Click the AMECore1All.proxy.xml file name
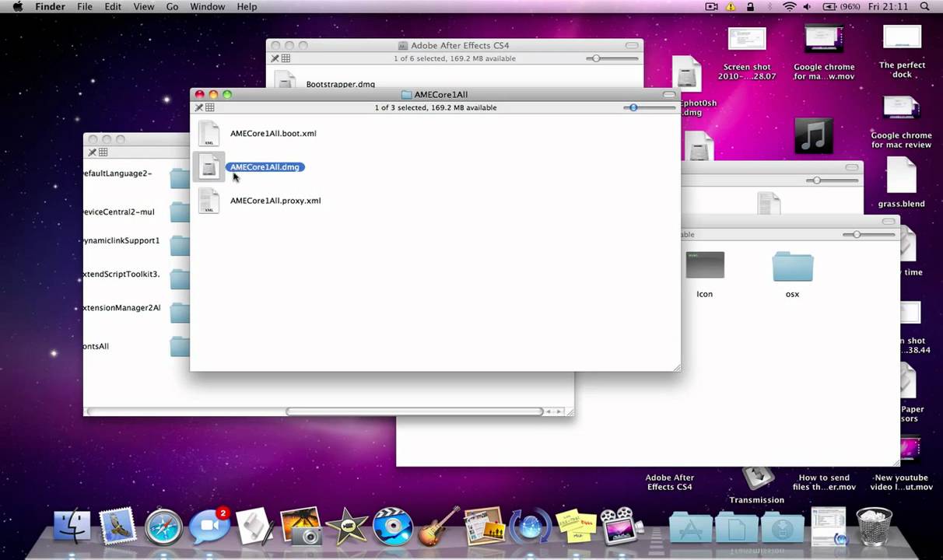The width and height of the screenshot is (943, 560). [275, 200]
